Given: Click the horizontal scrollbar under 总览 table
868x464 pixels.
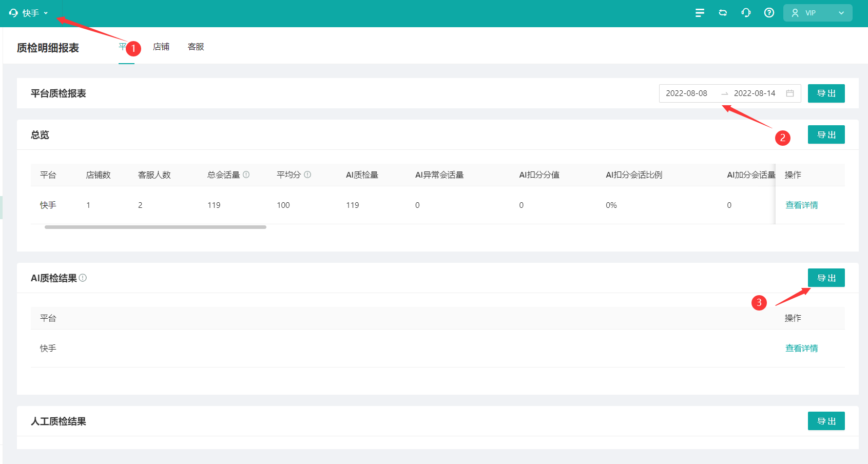Looking at the screenshot, I should tap(156, 227).
